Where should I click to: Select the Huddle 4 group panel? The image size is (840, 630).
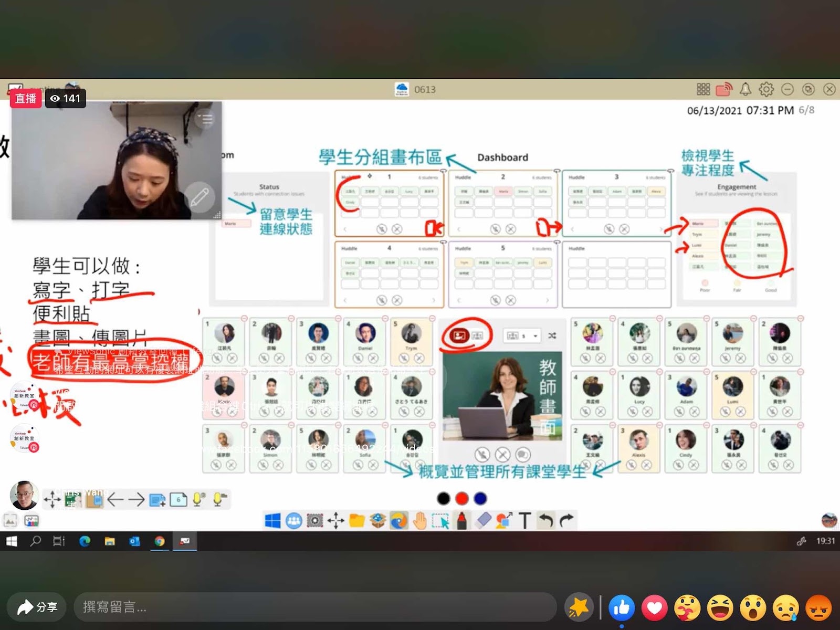point(389,274)
